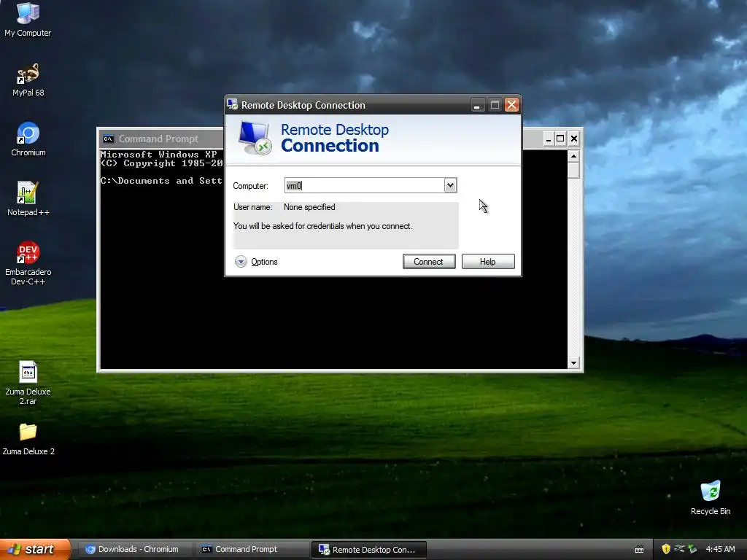Open the Start menu
Viewport: 747px width, 560px height.
[35, 549]
